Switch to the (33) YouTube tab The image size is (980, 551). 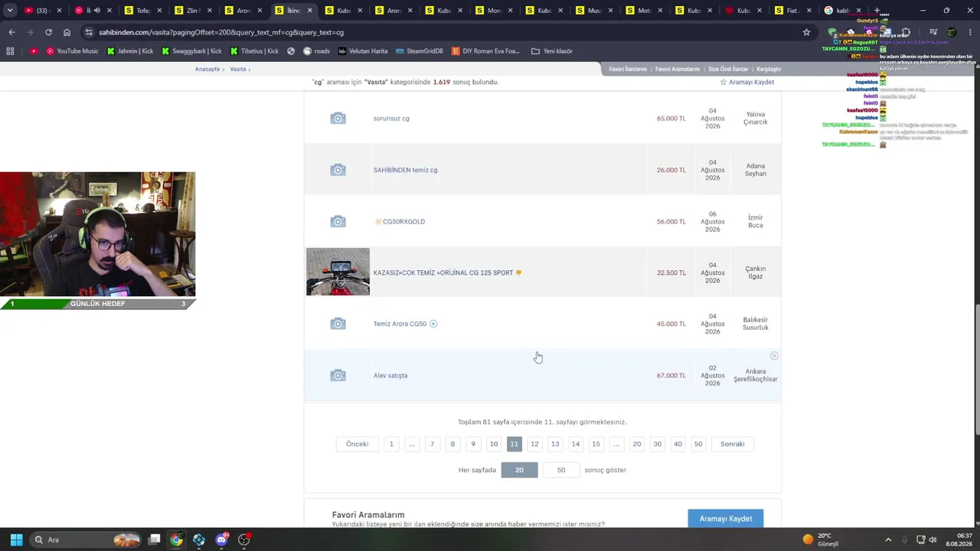point(42,11)
